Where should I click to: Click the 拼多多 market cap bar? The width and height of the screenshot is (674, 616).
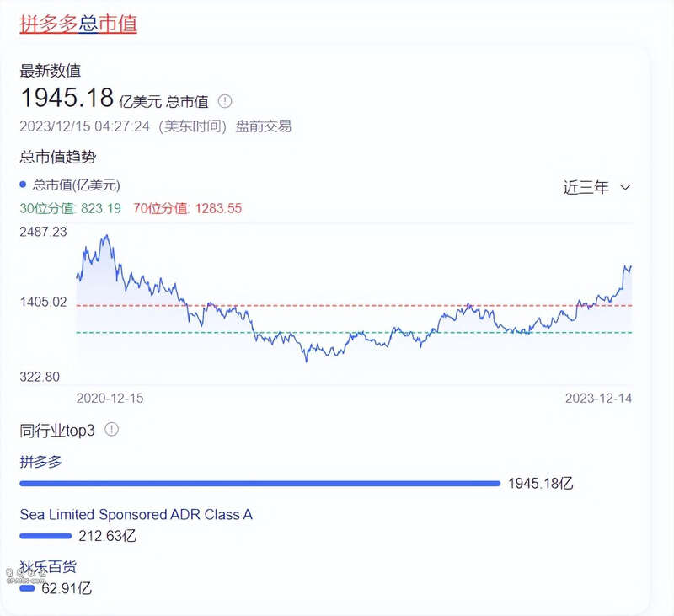(x=260, y=484)
